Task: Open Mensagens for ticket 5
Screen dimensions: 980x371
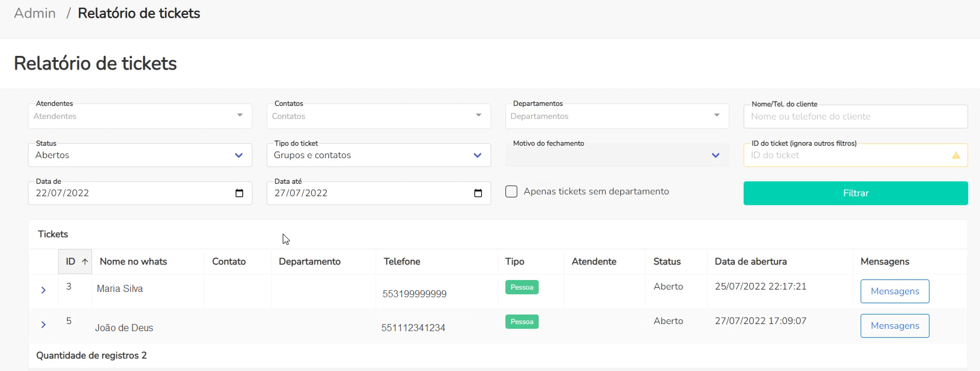Action: [x=894, y=326]
